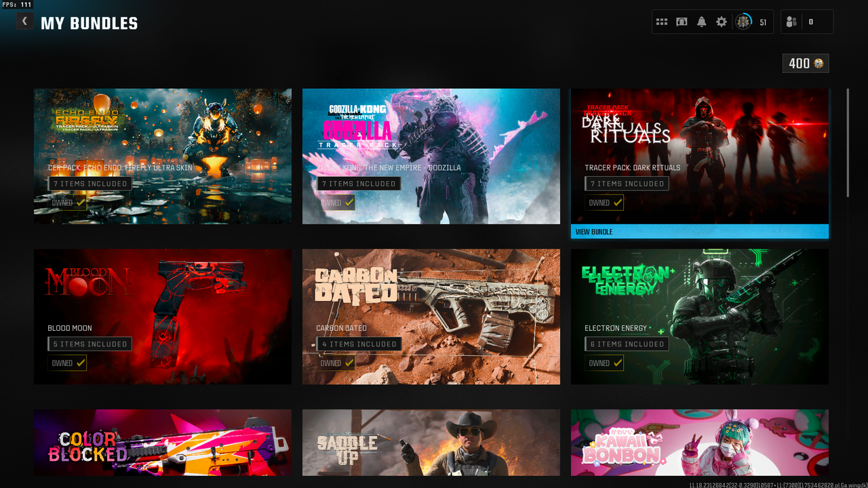
Task: Open the camera/theater mode icon
Action: (x=682, y=22)
